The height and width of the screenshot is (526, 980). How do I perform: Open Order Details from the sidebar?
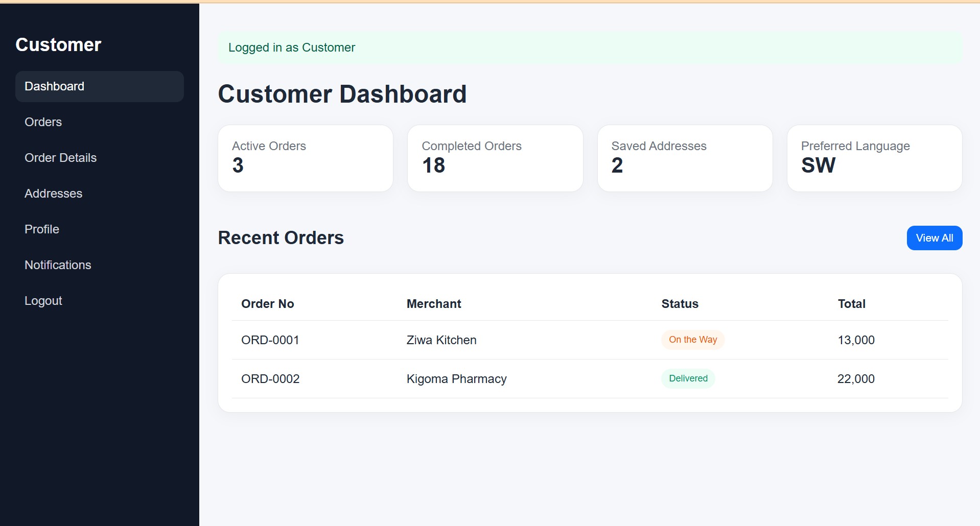pos(60,158)
